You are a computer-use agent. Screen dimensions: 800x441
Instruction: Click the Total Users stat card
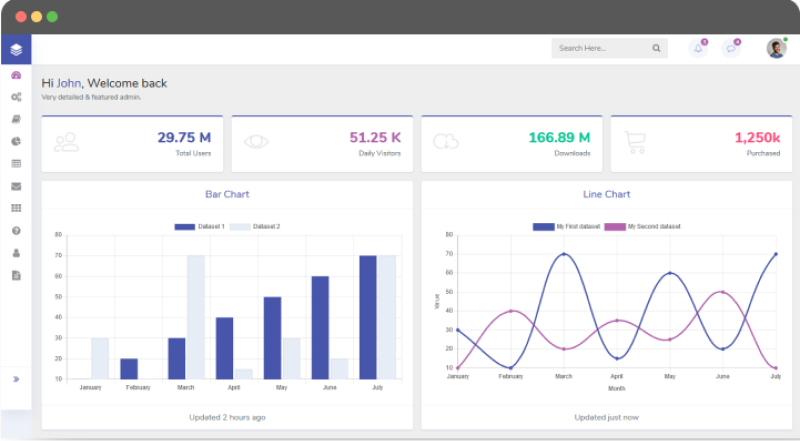point(134,144)
